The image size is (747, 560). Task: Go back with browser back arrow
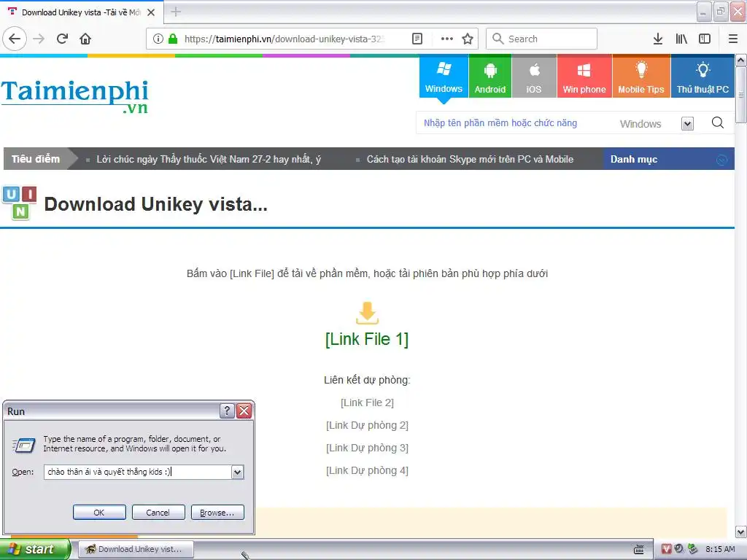coord(15,39)
